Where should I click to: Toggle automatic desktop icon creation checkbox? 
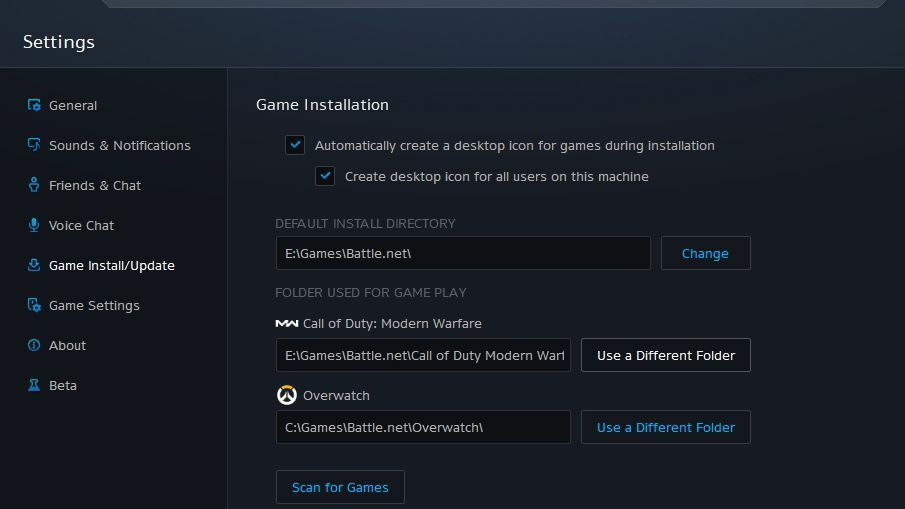[295, 145]
